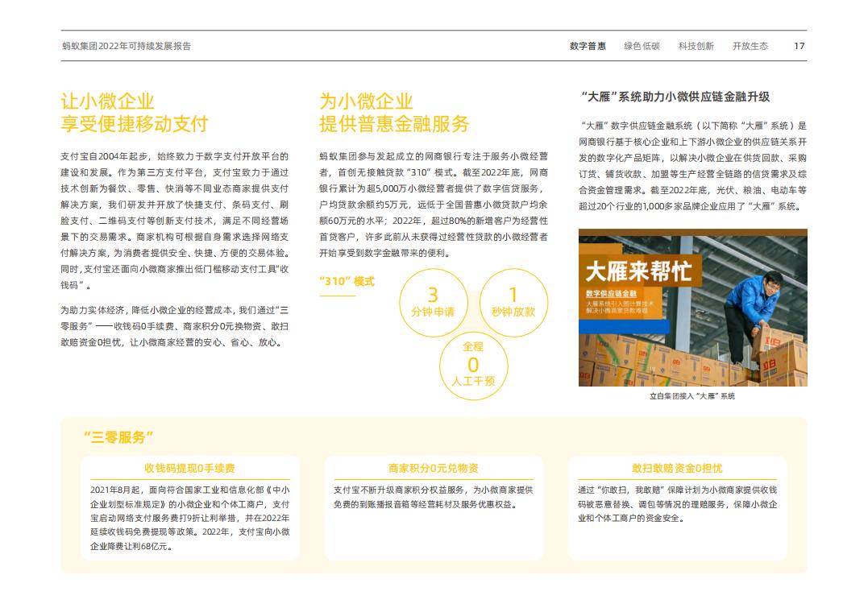Click the card title 商家积分0元兑物资

coord(434,469)
